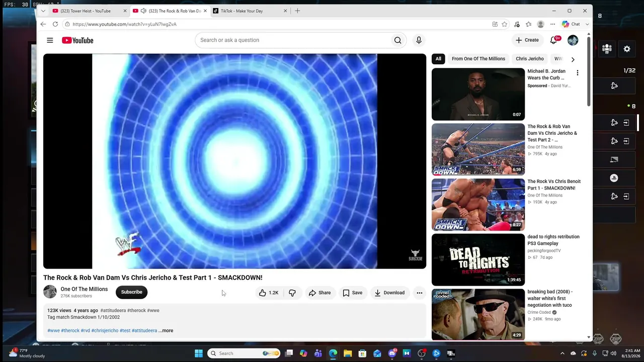The width and height of the screenshot is (644, 362).
Task: Open the YouTube guide hamburger menu
Action: [50, 40]
